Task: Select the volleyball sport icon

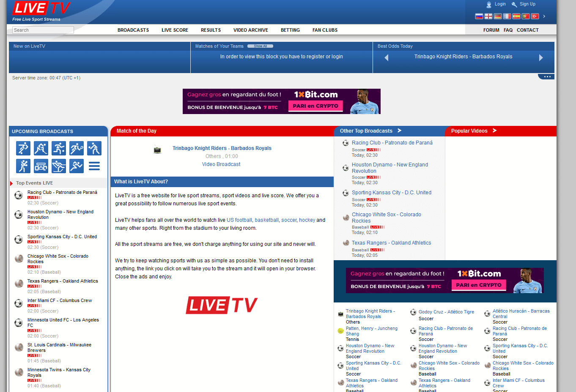Action: (94, 148)
